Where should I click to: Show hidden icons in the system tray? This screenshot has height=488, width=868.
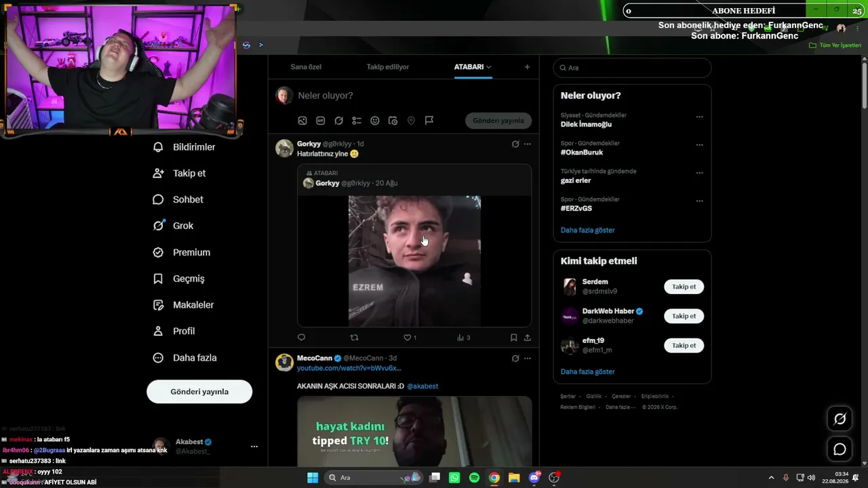click(771, 478)
